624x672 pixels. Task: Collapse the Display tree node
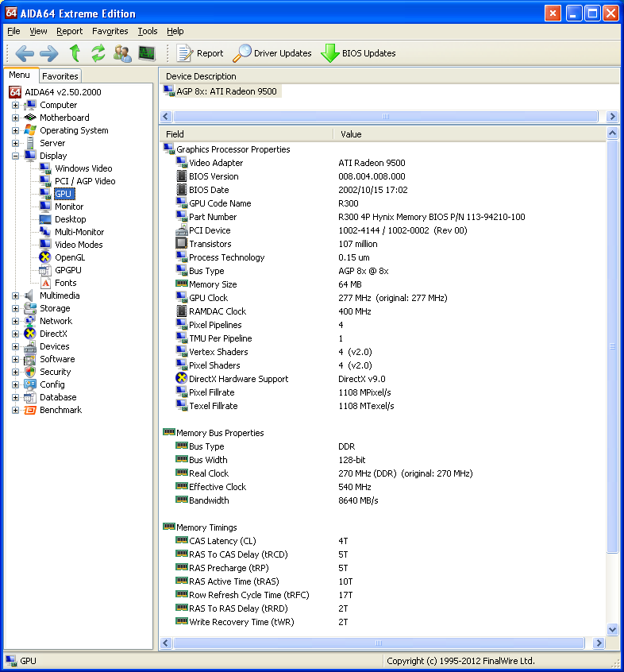click(15, 156)
